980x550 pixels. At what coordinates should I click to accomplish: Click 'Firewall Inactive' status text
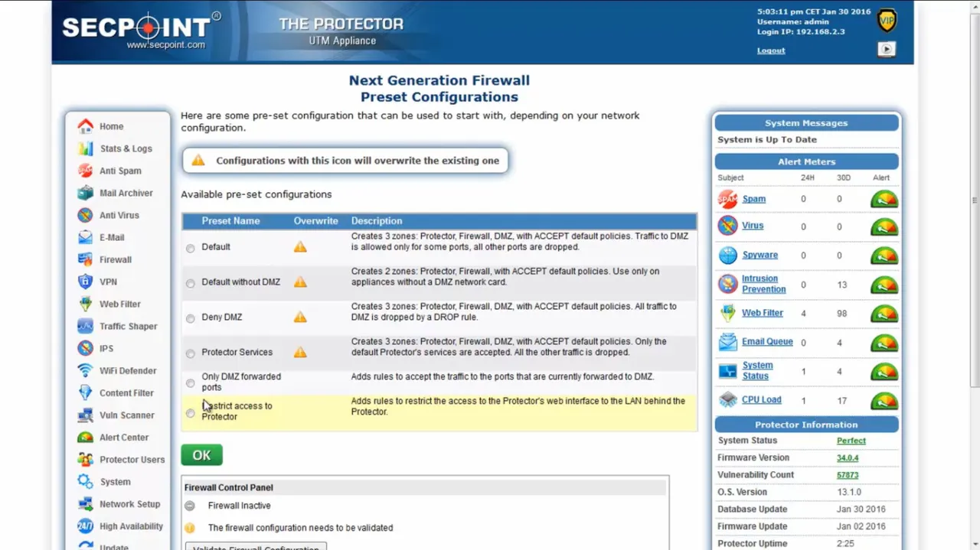239,506
